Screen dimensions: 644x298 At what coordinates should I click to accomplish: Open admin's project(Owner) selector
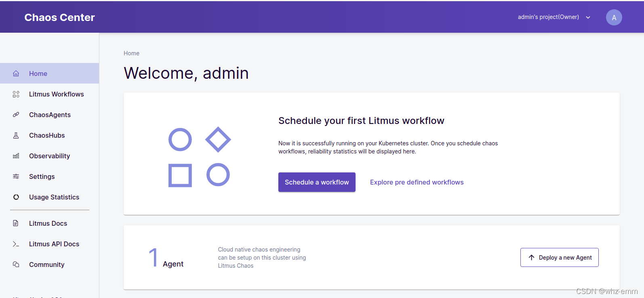554,17
